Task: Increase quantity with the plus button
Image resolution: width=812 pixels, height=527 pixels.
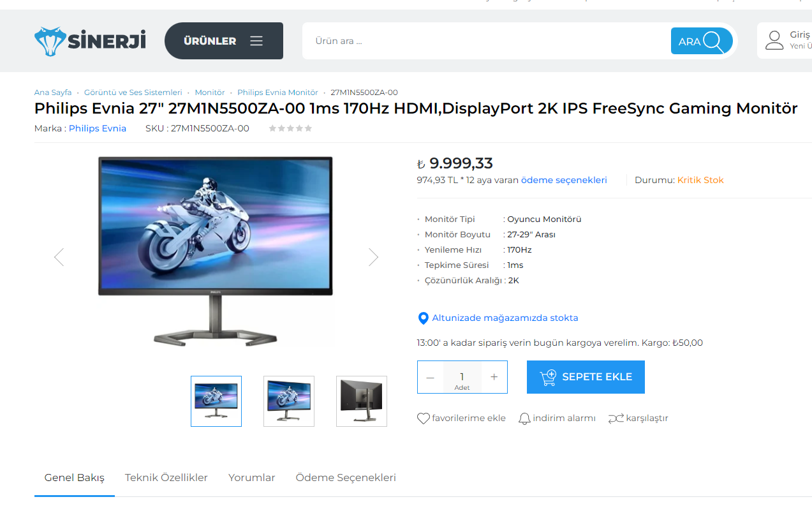Action: (x=494, y=377)
